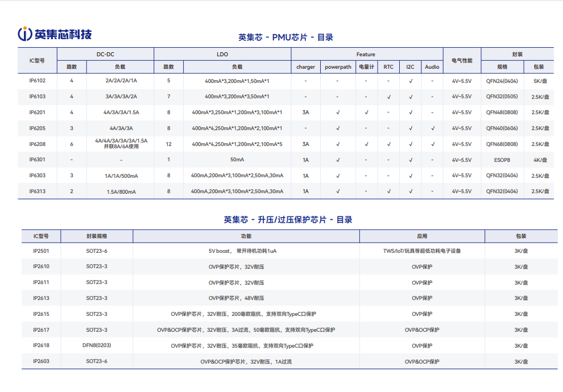Select the IP6201 model cell

point(38,112)
